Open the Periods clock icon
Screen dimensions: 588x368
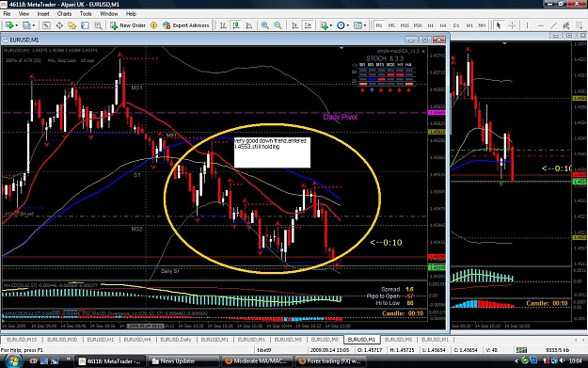click(x=341, y=25)
